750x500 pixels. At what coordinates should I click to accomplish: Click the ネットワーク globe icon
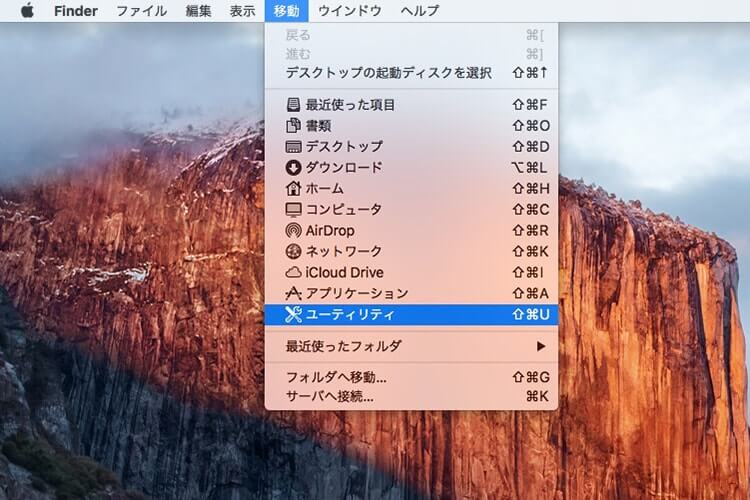293,251
